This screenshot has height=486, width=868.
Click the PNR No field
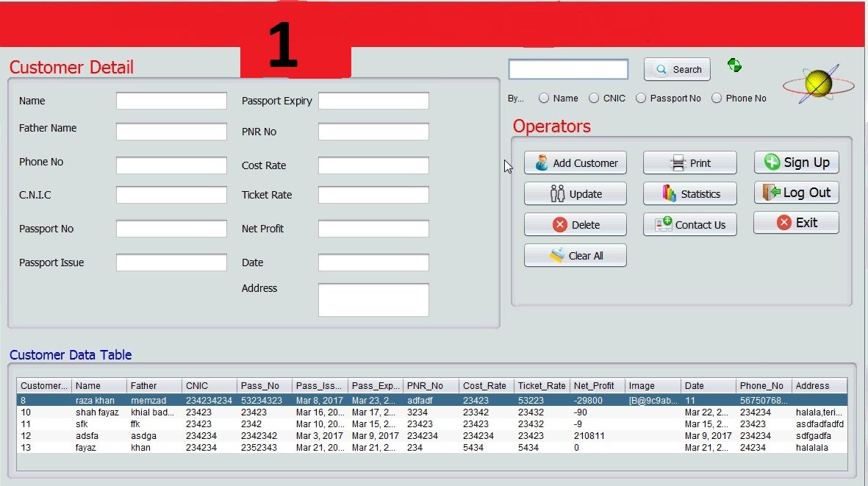pos(373,131)
